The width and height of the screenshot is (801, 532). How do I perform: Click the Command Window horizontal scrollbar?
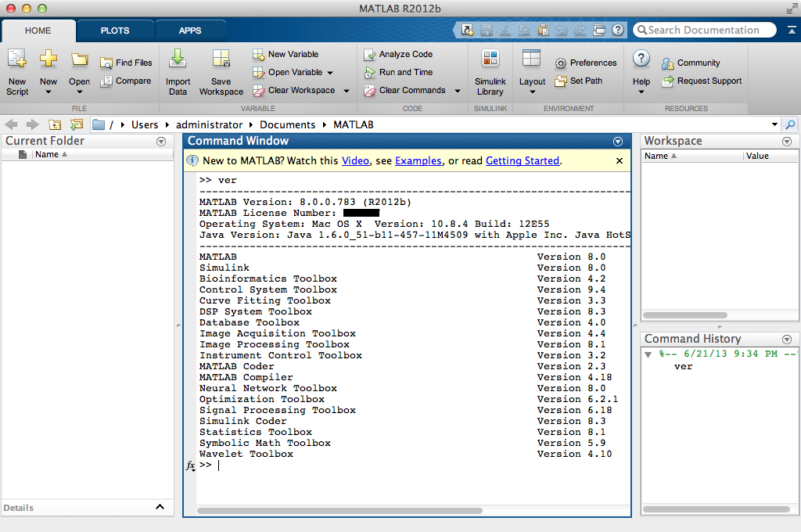tap(339, 511)
